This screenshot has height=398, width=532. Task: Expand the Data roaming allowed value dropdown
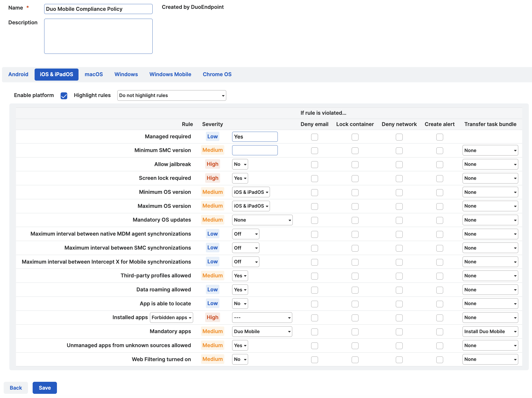[x=240, y=290]
